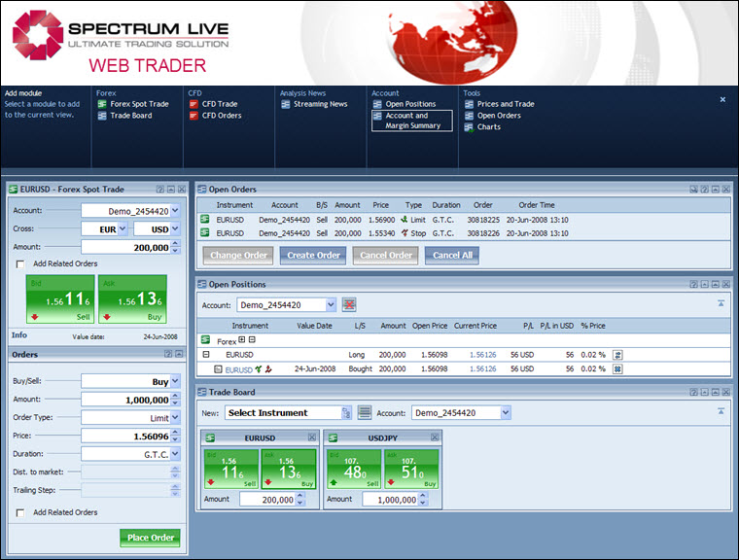Minimize the Forex Spot Trade panel
739x560 pixels.
(x=171, y=190)
